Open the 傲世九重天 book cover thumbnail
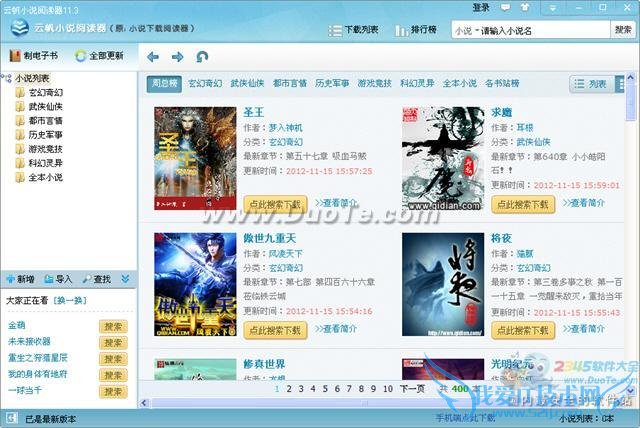The width and height of the screenshot is (640, 428). coord(195,284)
